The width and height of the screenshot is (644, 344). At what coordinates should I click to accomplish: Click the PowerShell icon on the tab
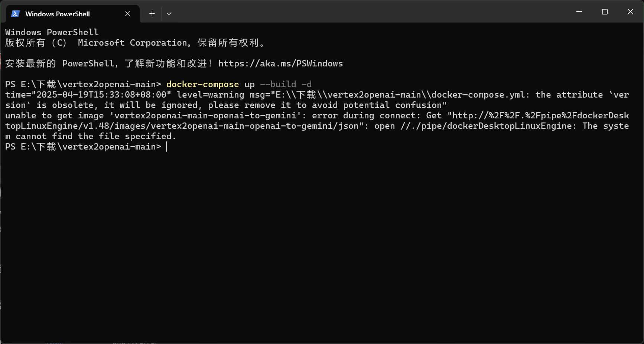pyautogui.click(x=15, y=14)
